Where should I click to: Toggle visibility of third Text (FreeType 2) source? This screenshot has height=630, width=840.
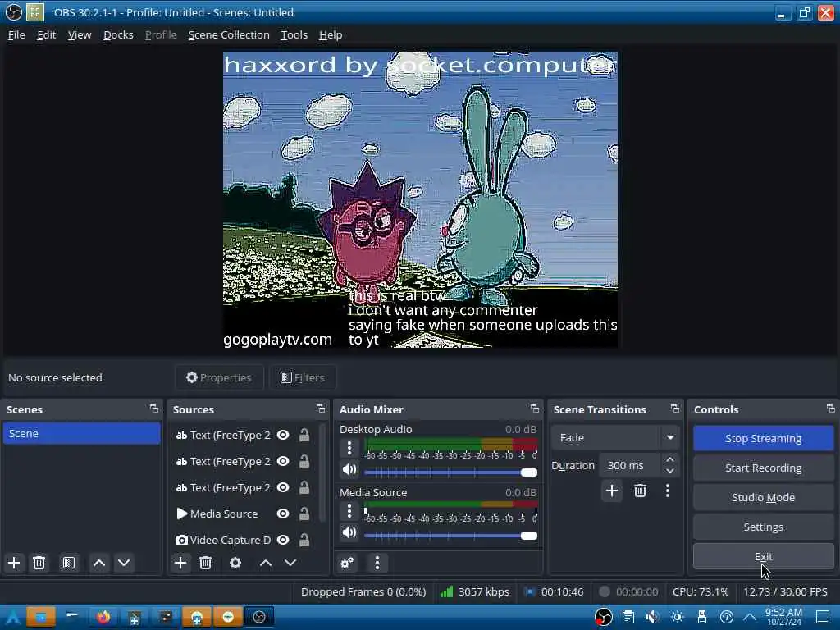pos(283,487)
